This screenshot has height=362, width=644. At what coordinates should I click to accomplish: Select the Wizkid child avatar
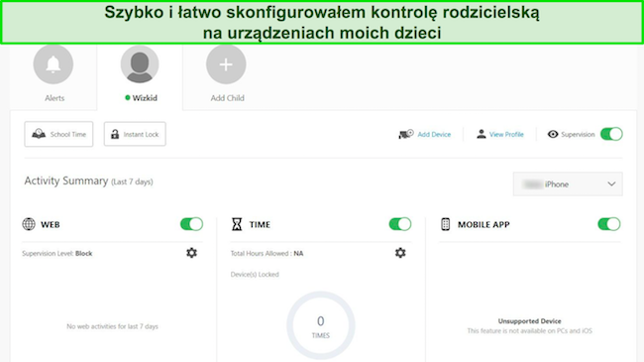click(140, 64)
